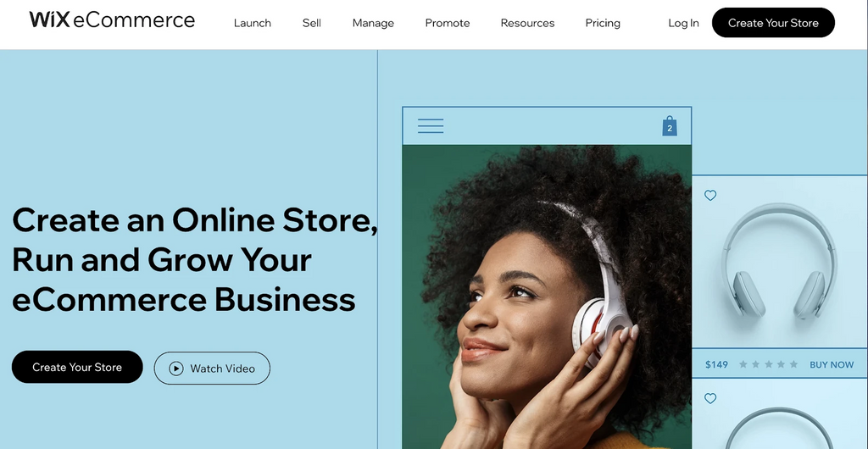The image size is (868, 449).
Task: Click the Log In link
Action: [684, 23]
